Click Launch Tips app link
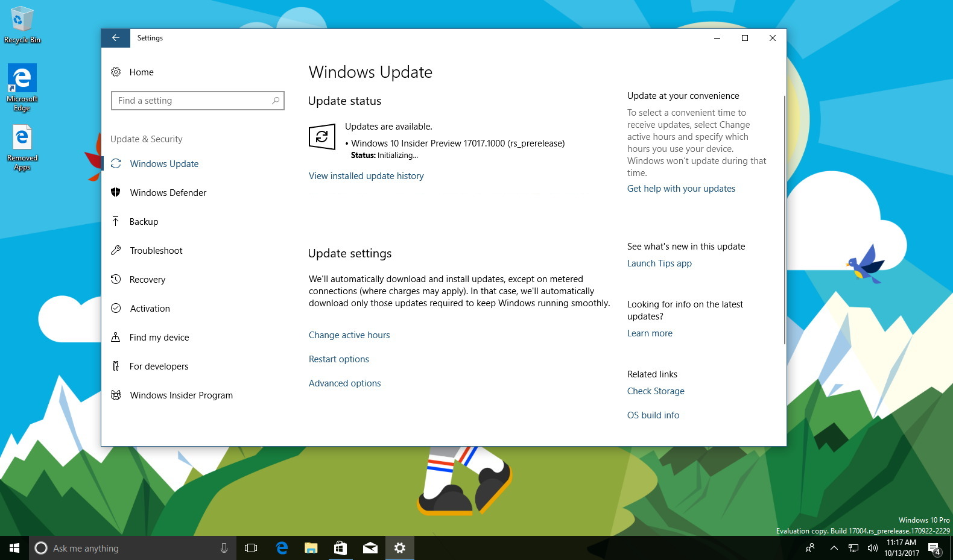953x560 pixels. click(659, 263)
